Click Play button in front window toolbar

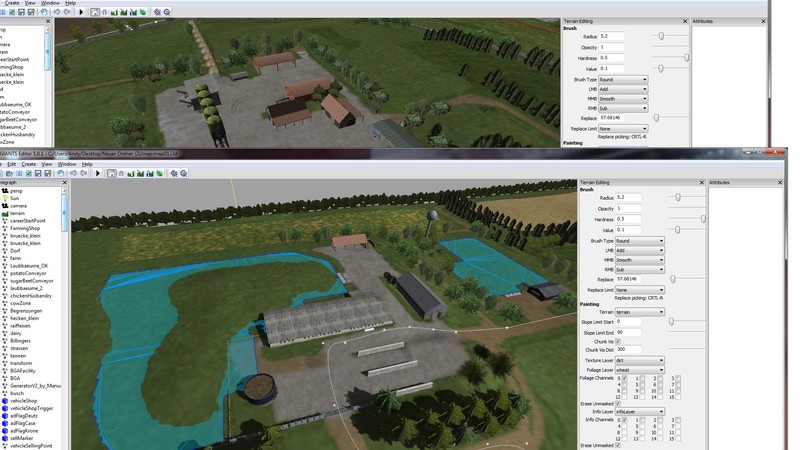point(97,173)
